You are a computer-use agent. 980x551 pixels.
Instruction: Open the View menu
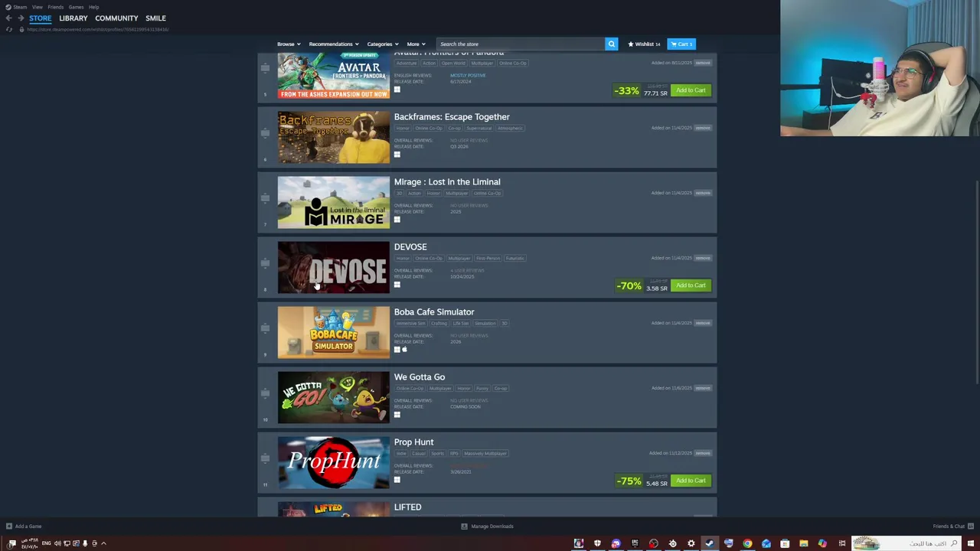click(x=37, y=7)
